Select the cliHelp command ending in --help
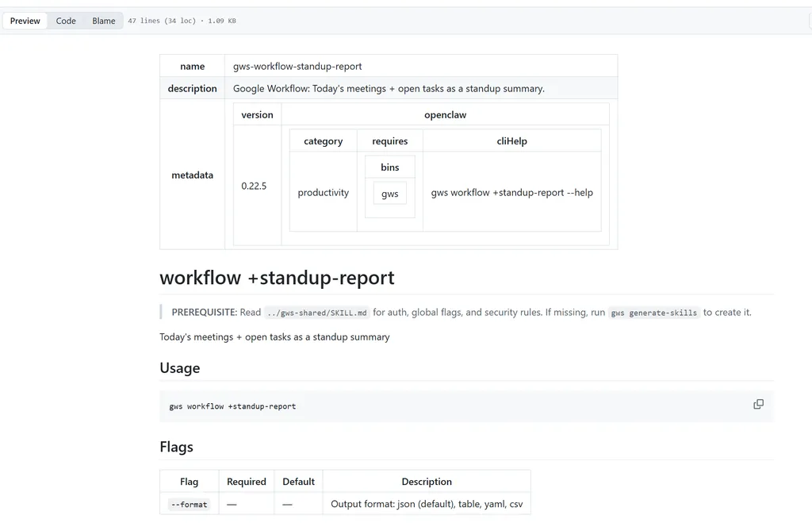Image resolution: width=812 pixels, height=523 pixels. [x=511, y=192]
